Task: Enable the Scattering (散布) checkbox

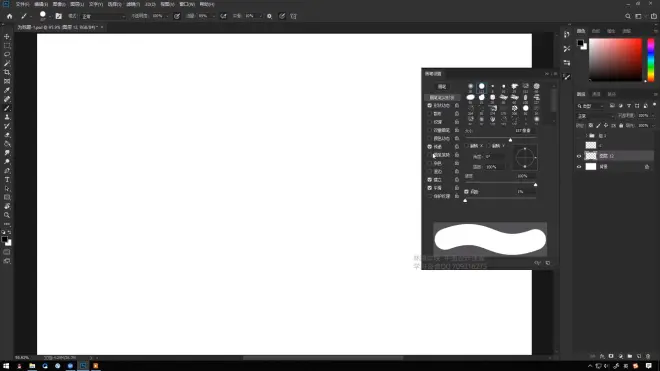Action: [430, 114]
